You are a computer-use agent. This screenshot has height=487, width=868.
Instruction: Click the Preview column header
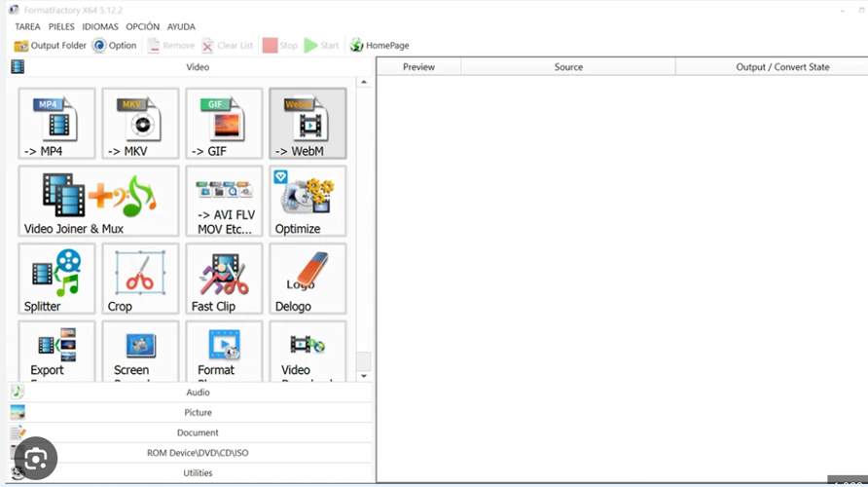point(419,67)
